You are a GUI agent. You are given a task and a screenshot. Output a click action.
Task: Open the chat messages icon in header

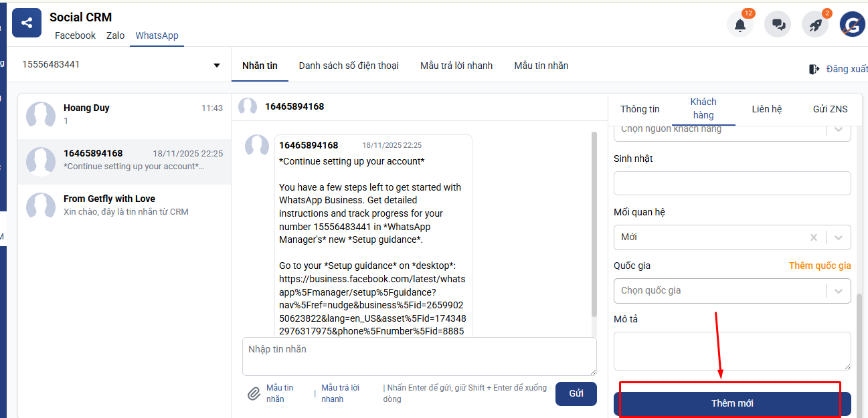778,25
